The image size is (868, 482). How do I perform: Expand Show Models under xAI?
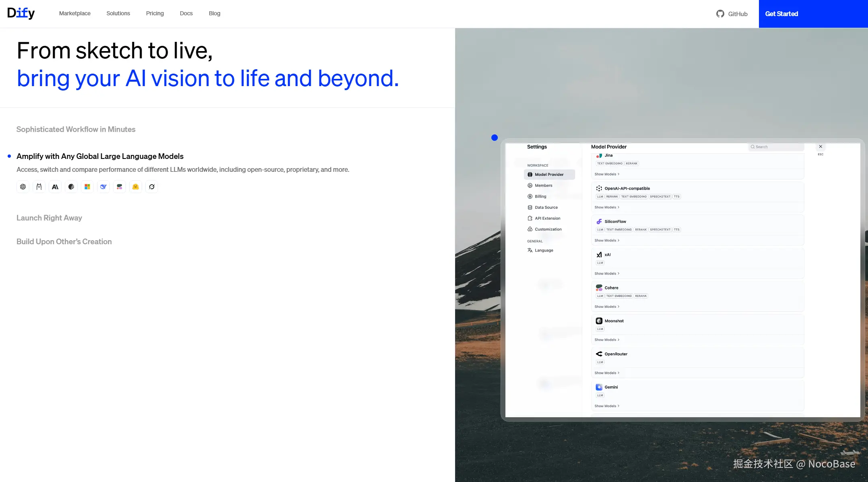click(607, 274)
